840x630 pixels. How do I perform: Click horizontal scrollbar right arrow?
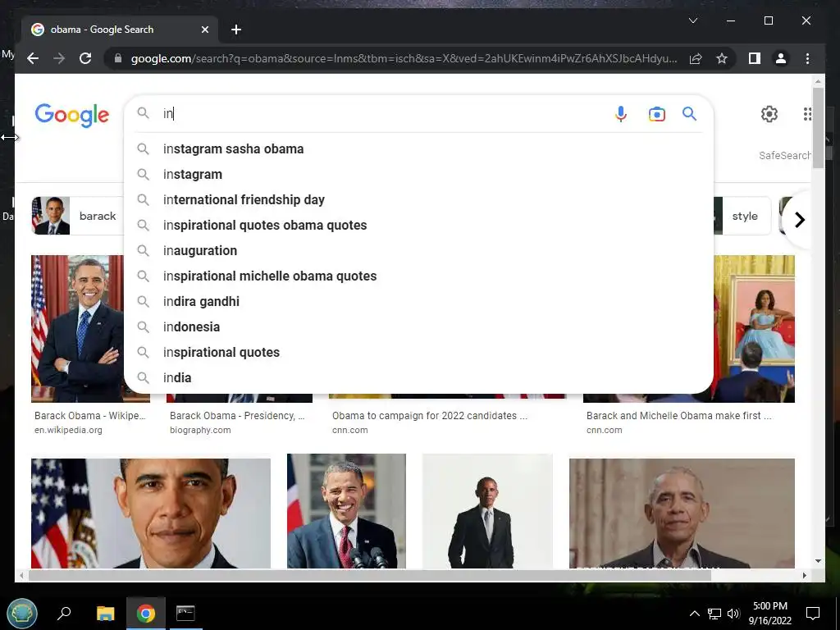tap(804, 575)
